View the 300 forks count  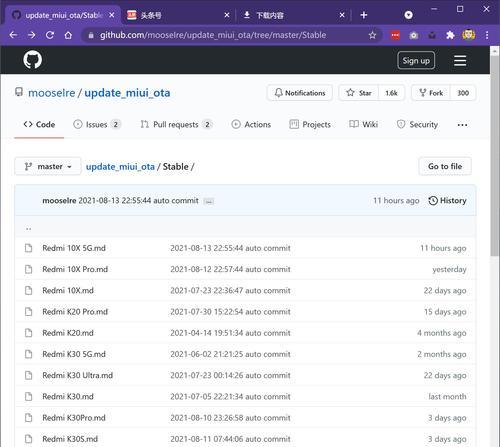(463, 93)
